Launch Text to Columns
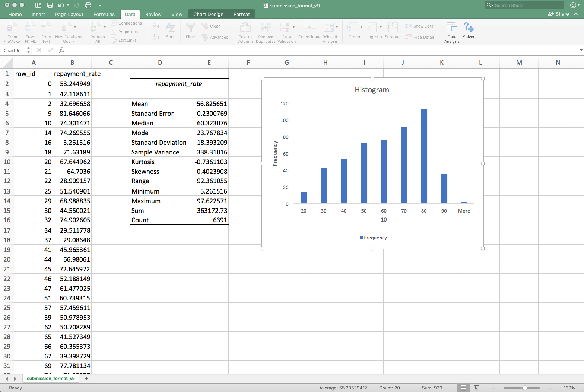This screenshot has height=392, width=584. point(245,32)
